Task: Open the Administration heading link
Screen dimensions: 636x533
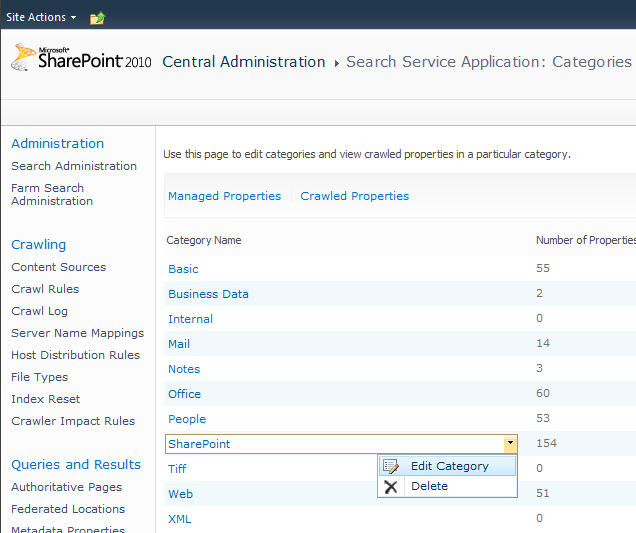Action: coord(58,143)
